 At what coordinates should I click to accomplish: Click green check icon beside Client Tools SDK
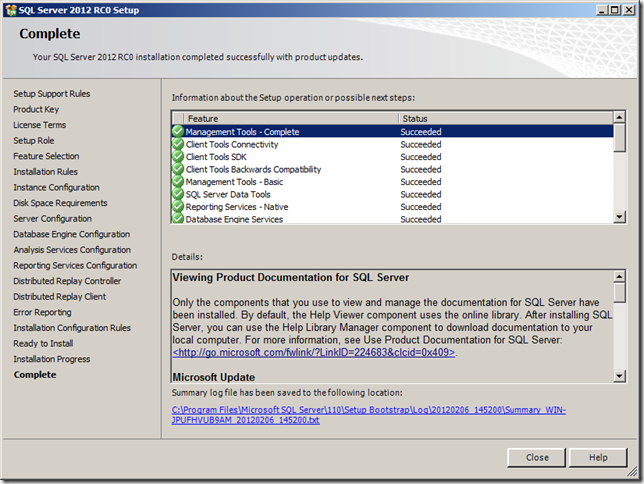click(178, 157)
